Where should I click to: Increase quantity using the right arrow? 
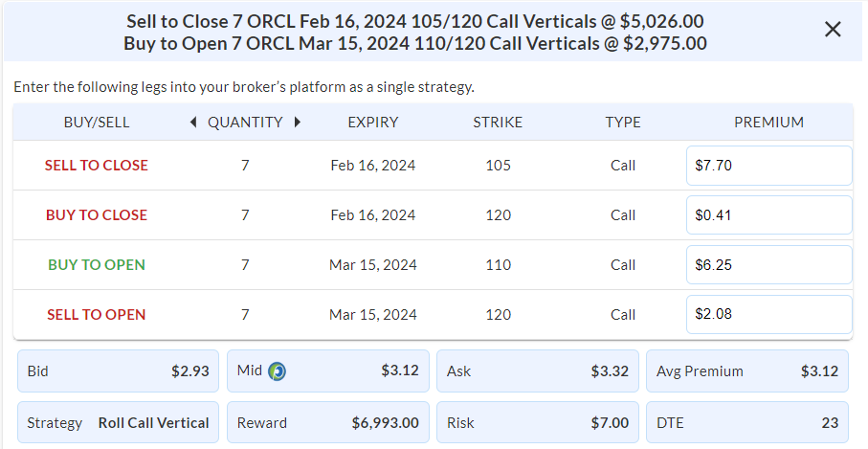click(x=298, y=122)
